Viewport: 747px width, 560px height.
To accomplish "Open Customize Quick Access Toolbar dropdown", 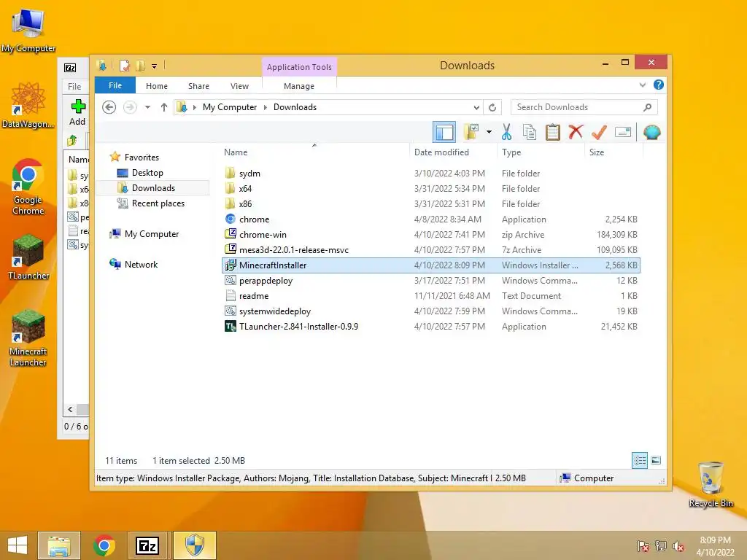I will 155,66.
